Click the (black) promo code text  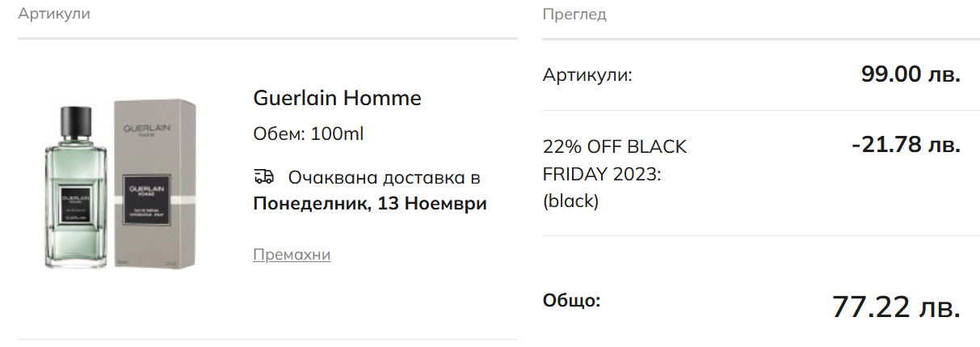click(x=570, y=201)
